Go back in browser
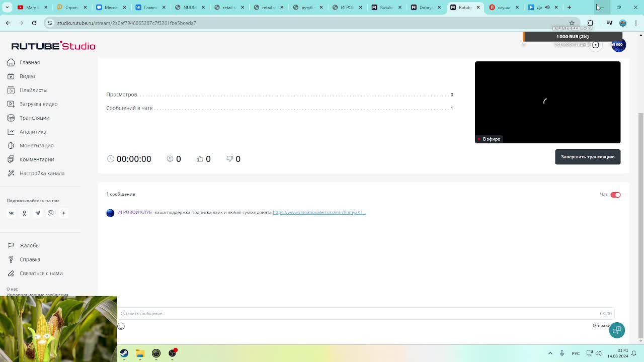 pos(8,23)
